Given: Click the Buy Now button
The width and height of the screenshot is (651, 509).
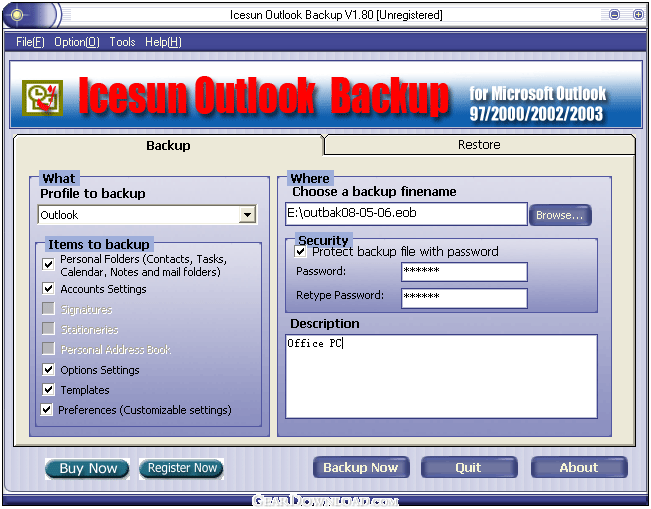Looking at the screenshot, I should coord(87,468).
